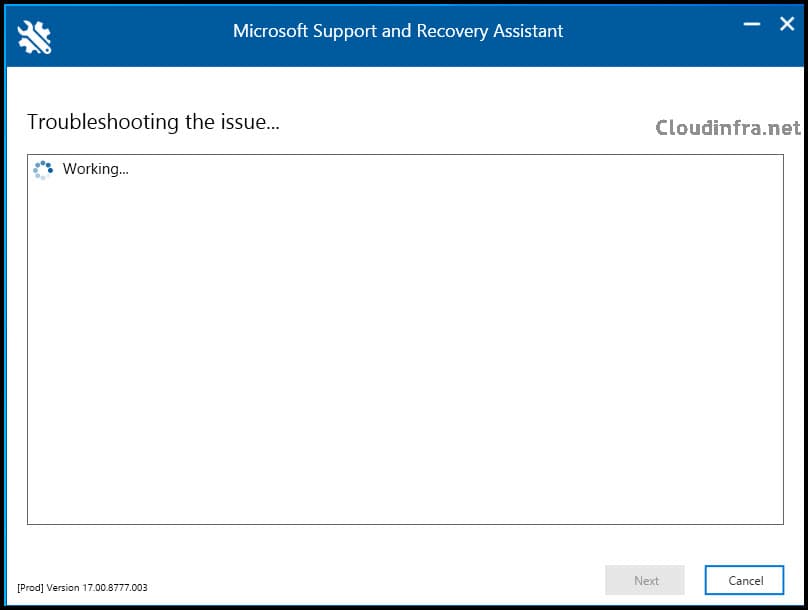This screenshot has width=808, height=610.
Task: Click the 'Working...' status text
Action: click(x=95, y=169)
